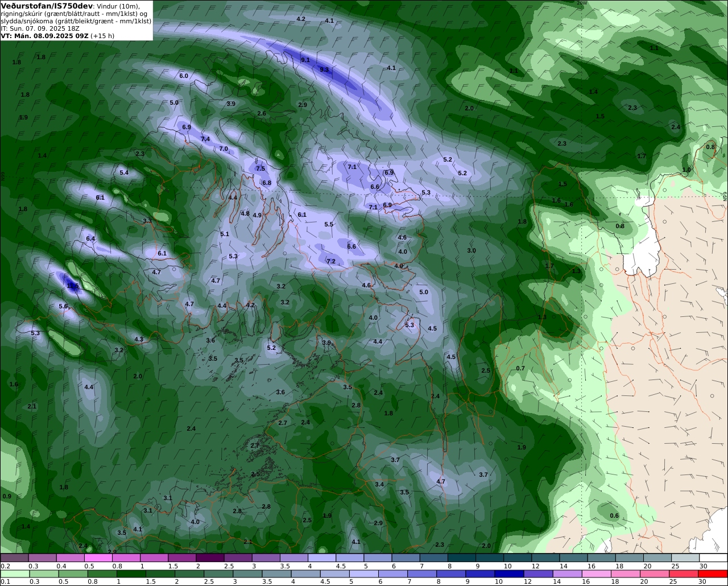Pick the white swatch labeled 30, upper legend row

pos(713,558)
